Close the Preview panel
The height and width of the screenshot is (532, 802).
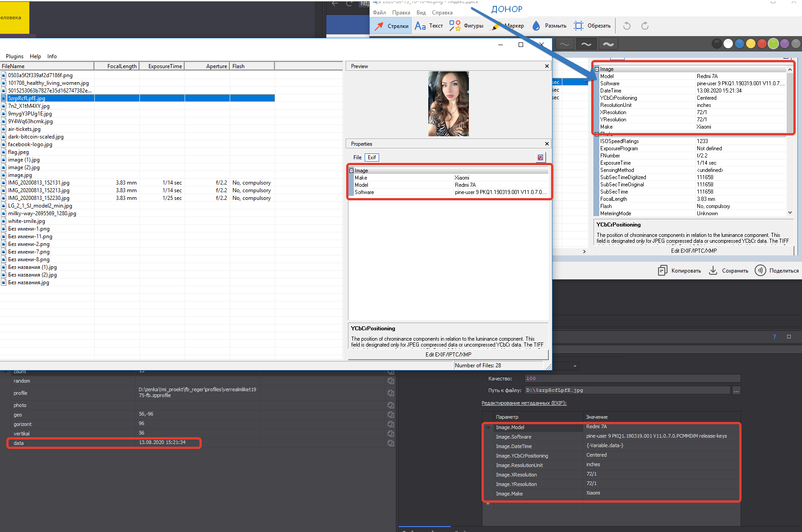[547, 66]
